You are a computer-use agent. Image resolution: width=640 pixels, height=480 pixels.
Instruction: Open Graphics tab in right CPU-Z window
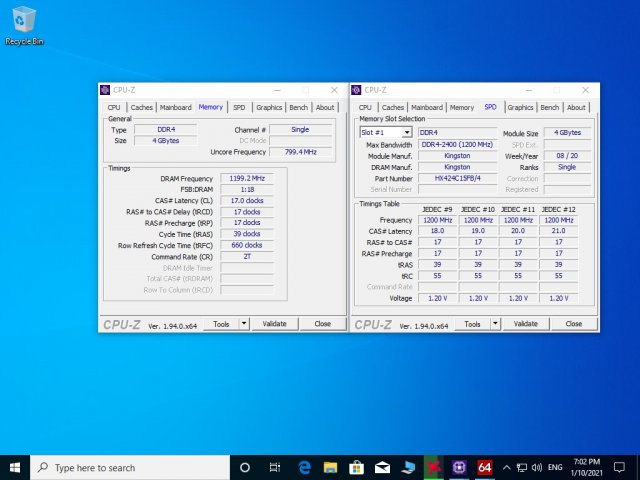click(520, 107)
